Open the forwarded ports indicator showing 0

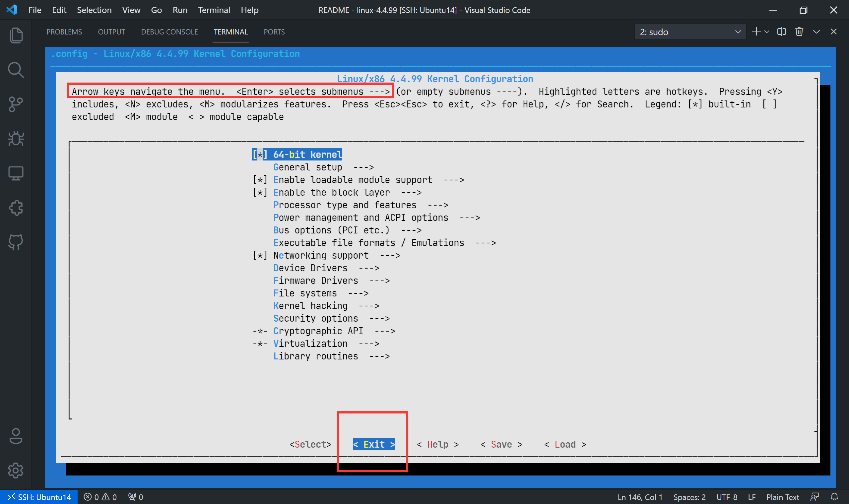tap(136, 497)
